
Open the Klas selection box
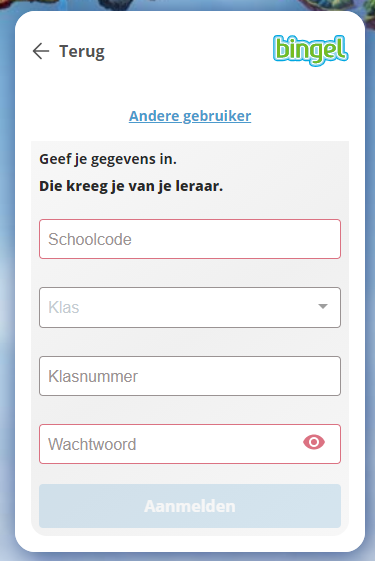190,307
